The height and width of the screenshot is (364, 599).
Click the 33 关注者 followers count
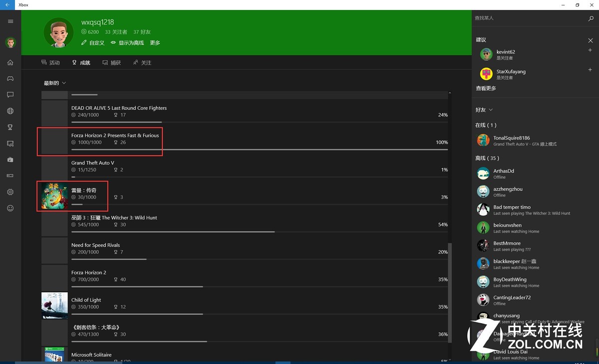point(116,32)
